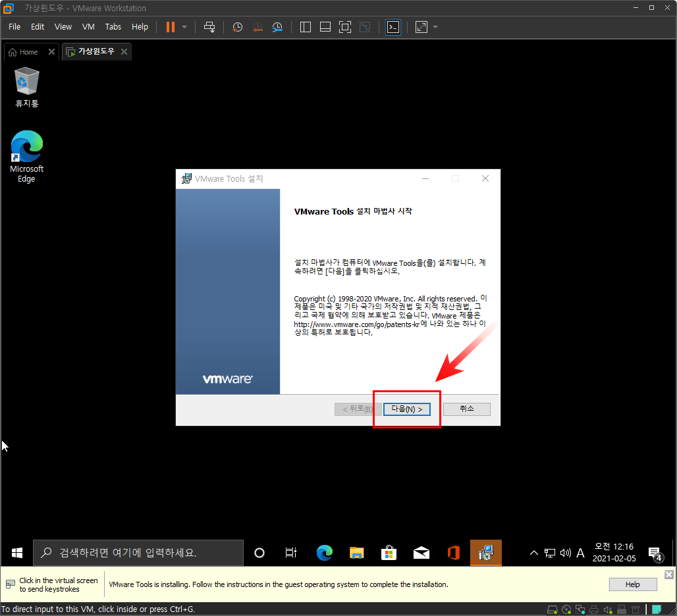Image resolution: width=677 pixels, height=616 pixels.
Task: Open the Help menu
Action: (140, 27)
